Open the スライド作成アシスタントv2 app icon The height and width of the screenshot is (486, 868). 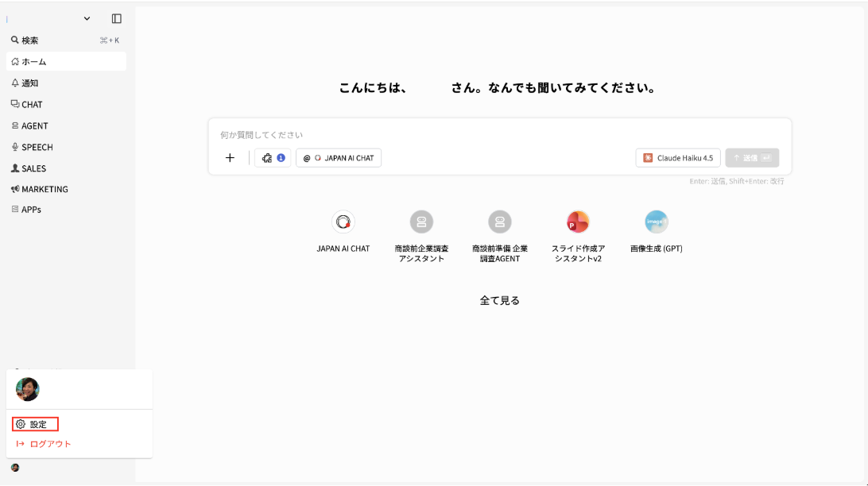(x=578, y=222)
